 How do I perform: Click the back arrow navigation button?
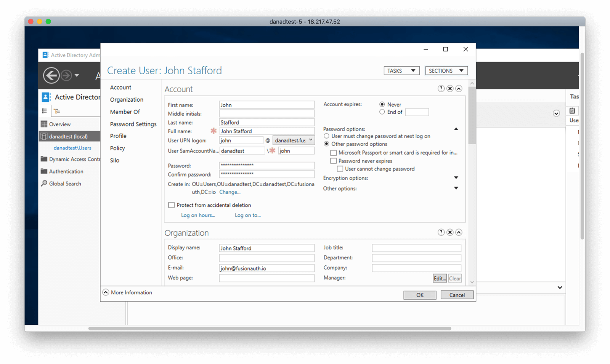click(x=51, y=75)
